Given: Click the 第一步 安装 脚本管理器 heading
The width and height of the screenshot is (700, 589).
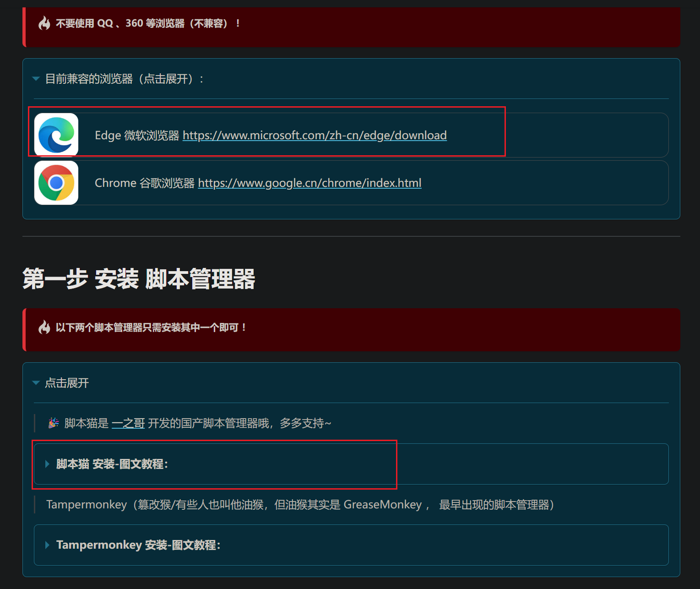Looking at the screenshot, I should click(x=139, y=279).
